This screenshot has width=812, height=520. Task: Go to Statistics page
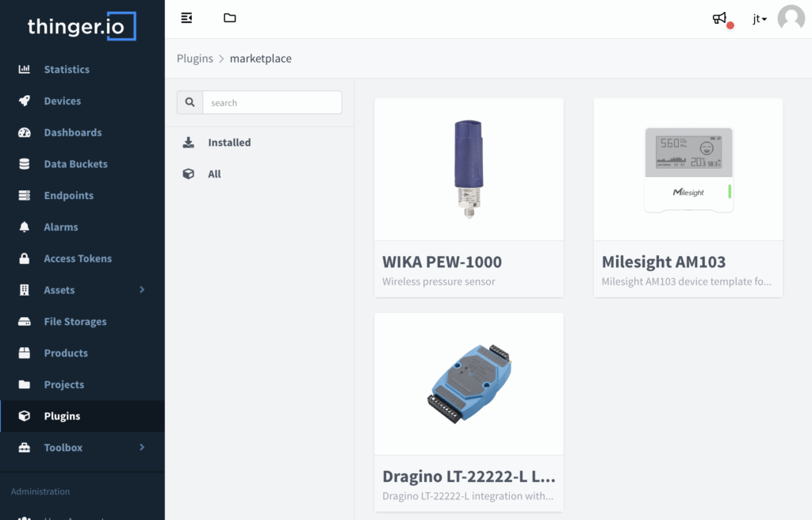[67, 70]
